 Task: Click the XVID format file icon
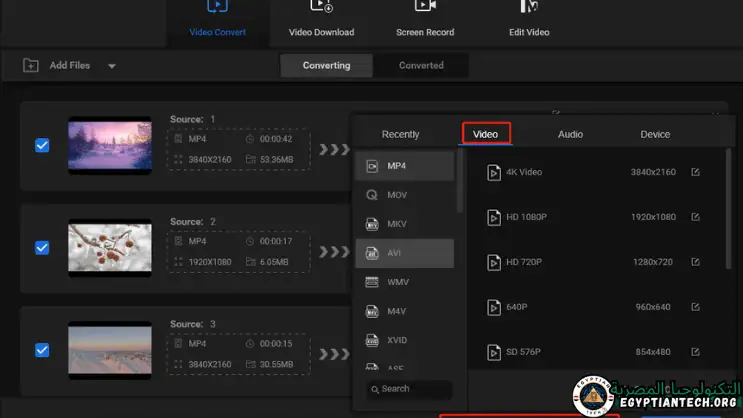372,340
